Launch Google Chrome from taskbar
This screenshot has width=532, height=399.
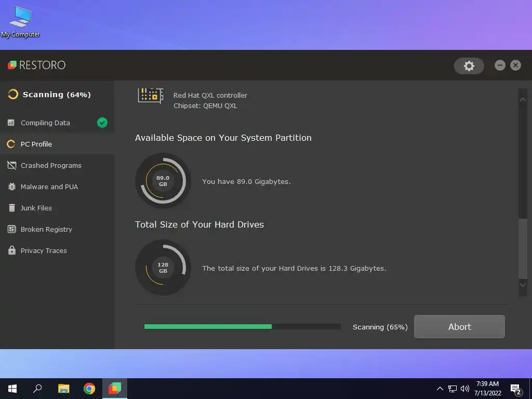(89, 389)
